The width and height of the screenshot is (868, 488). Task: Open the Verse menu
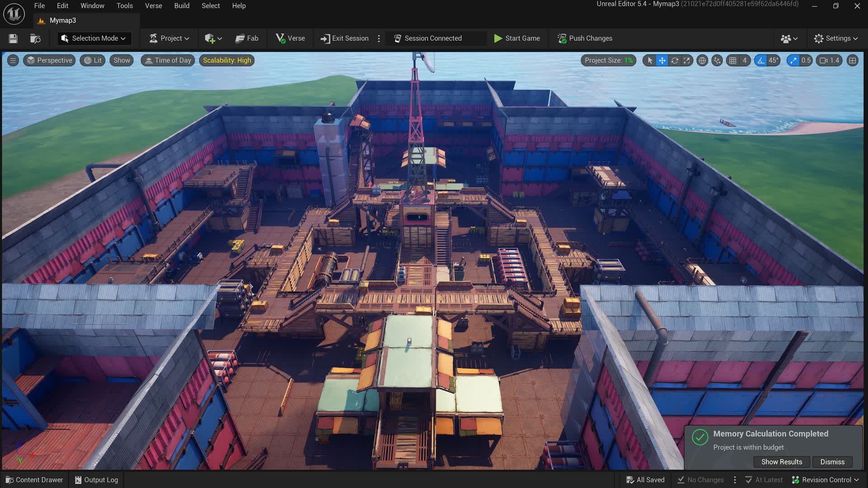coord(153,6)
